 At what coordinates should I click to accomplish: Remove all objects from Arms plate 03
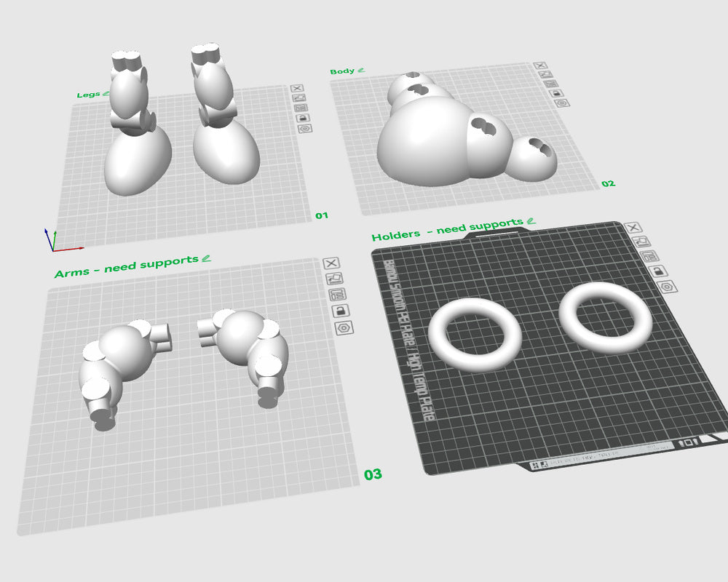[x=331, y=263]
